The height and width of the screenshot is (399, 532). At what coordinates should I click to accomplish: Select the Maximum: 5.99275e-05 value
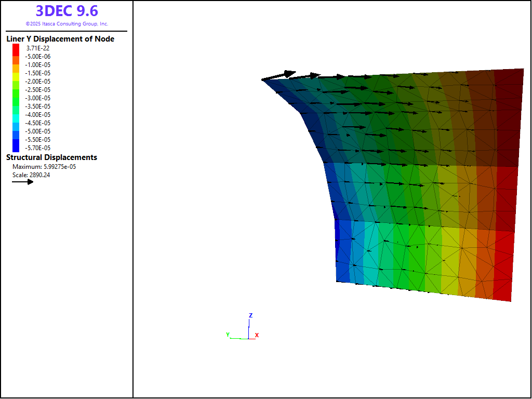click(x=44, y=167)
